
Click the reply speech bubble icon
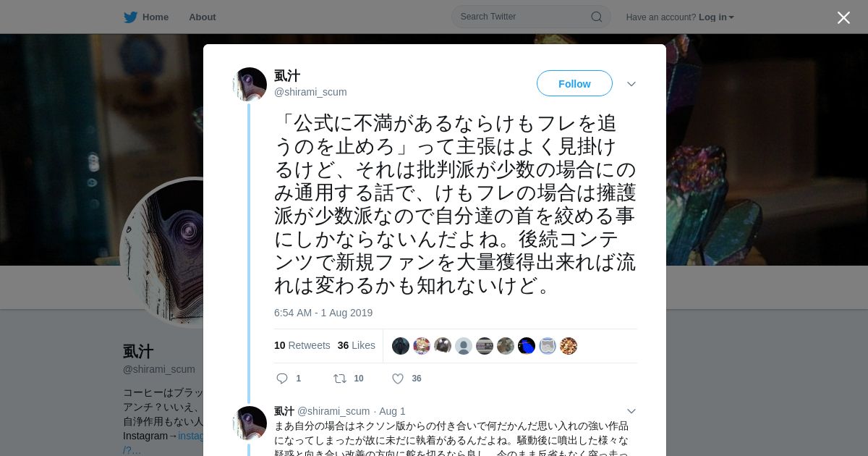(x=282, y=379)
